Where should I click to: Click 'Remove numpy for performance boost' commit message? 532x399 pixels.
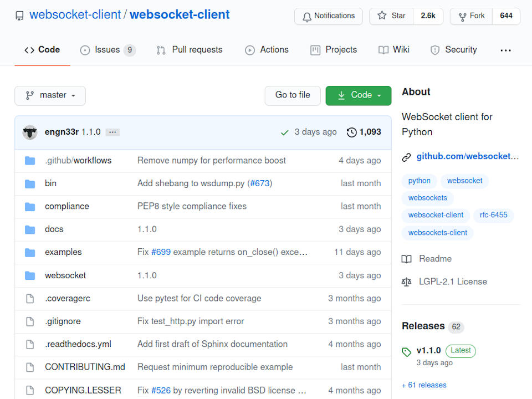[212, 161]
